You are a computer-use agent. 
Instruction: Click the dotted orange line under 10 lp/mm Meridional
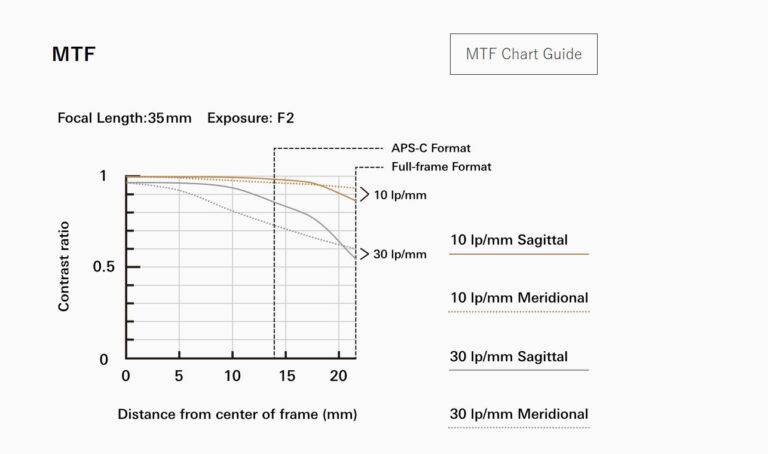519,312
